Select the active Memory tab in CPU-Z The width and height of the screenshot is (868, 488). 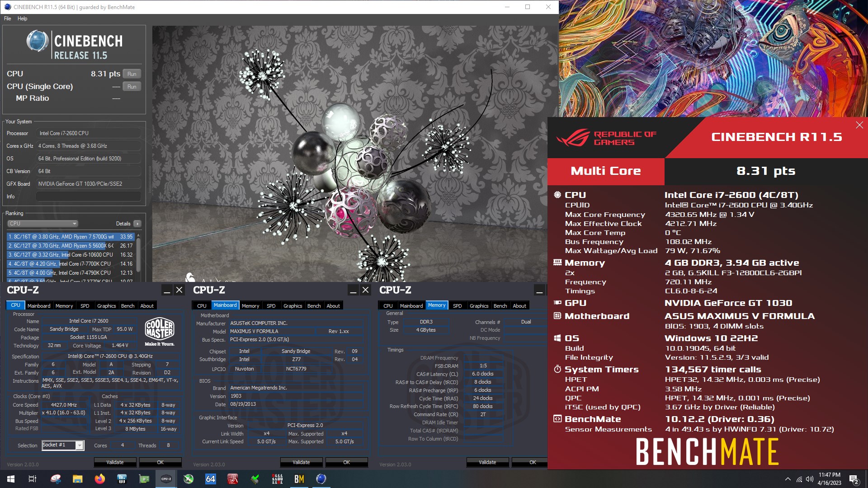pyautogui.click(x=437, y=305)
